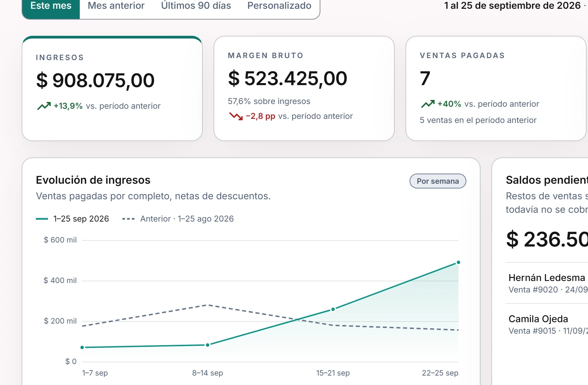Click the "Evolución de ingresos" chart title

click(x=93, y=180)
